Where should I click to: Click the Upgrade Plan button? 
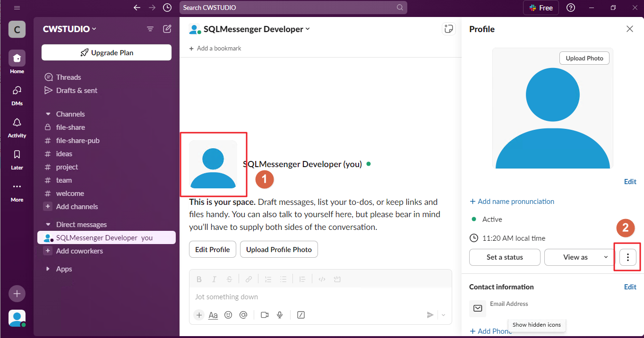(x=106, y=52)
